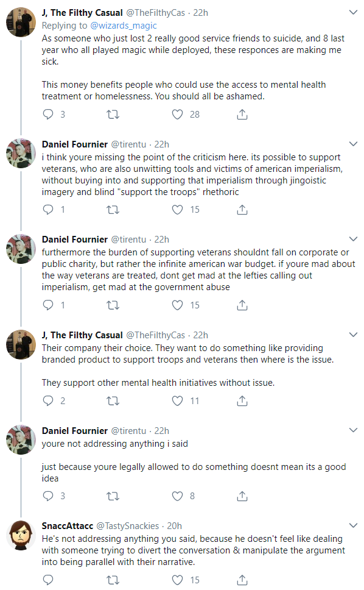Expand chevron menu on SnaccAttacc's tweet
The width and height of the screenshot is (364, 590).
pyautogui.click(x=353, y=525)
